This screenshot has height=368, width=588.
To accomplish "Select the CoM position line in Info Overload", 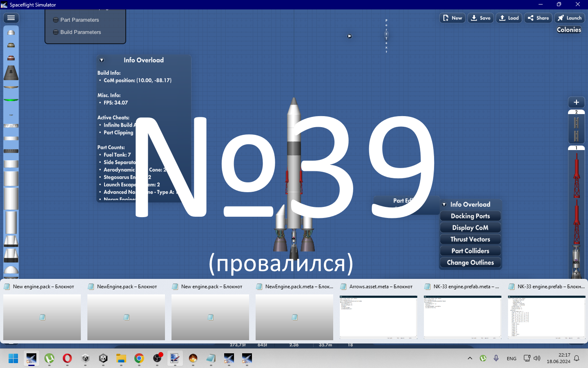I will pos(138,81).
